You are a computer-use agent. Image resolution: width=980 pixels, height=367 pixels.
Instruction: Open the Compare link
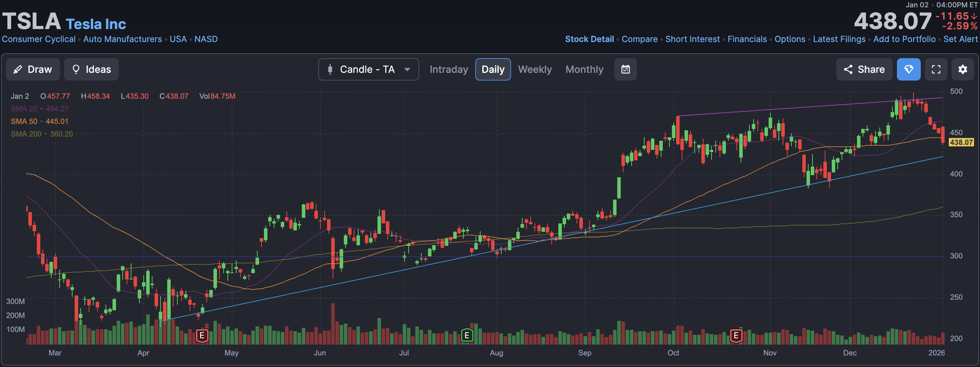click(x=640, y=39)
